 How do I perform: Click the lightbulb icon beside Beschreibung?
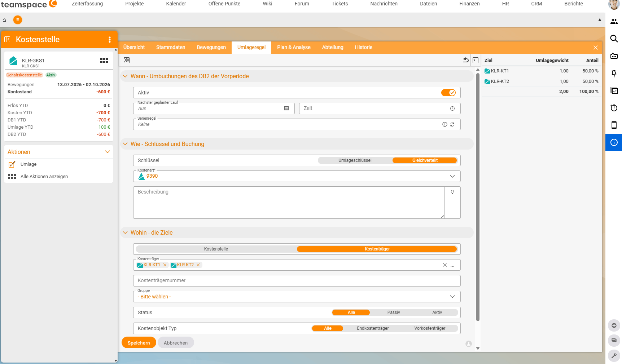(x=452, y=192)
